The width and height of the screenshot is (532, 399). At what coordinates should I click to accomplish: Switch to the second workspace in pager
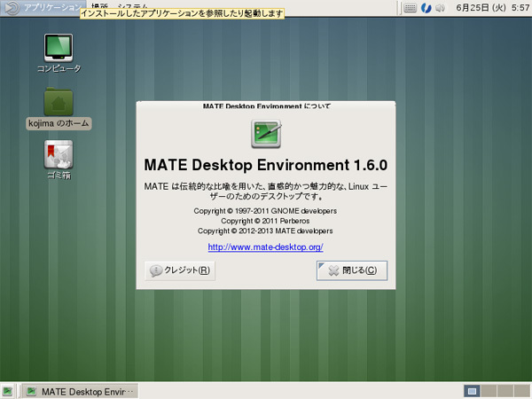pyautogui.click(x=489, y=391)
